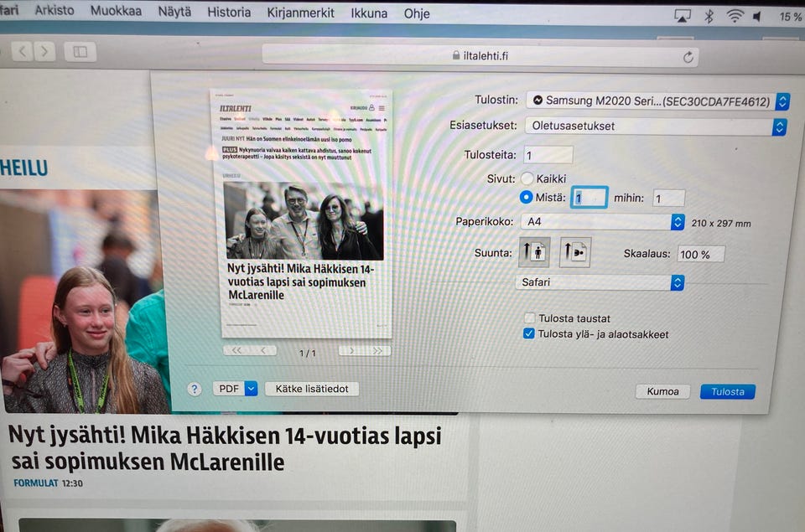Click the Tulosta print button

[x=728, y=391]
